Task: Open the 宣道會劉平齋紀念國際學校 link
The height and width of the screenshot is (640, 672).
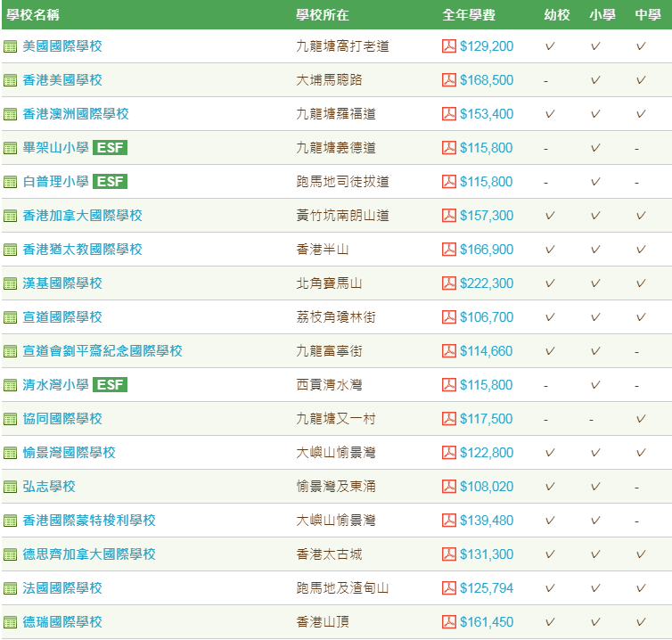Action: pos(102,350)
